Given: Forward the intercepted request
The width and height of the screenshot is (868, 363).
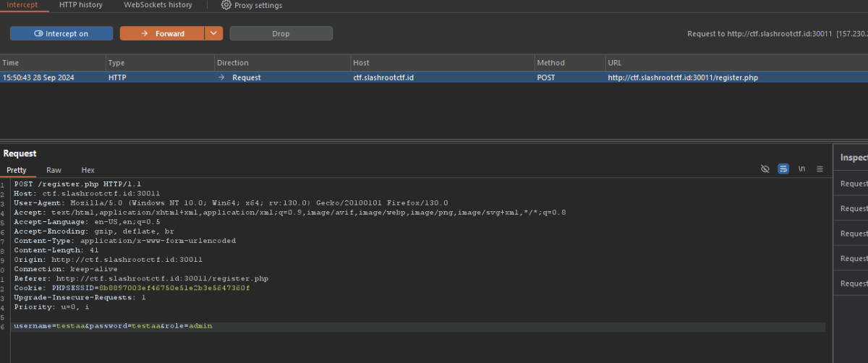Looking at the screenshot, I should coord(162,33).
